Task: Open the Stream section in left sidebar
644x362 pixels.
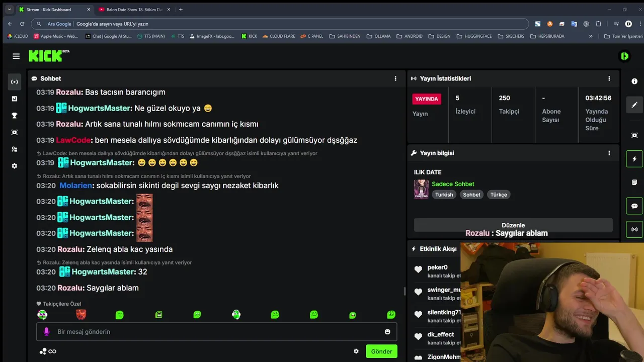Action: coord(14,82)
